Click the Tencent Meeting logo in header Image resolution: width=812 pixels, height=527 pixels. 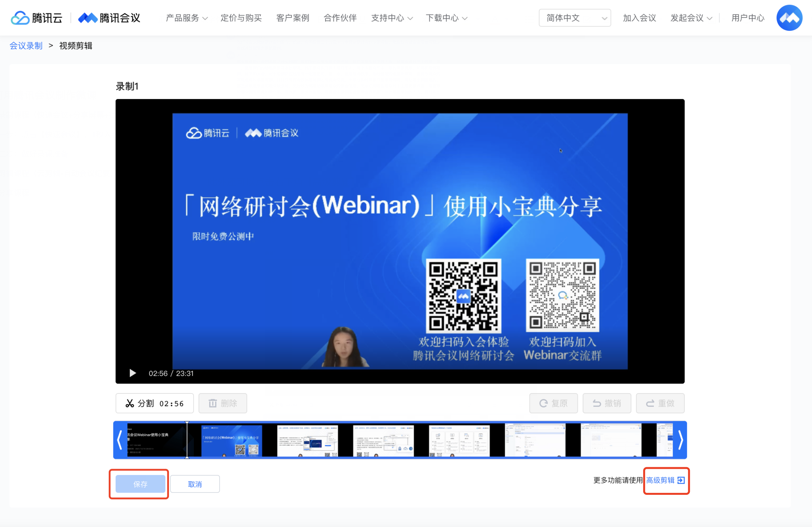pos(109,18)
